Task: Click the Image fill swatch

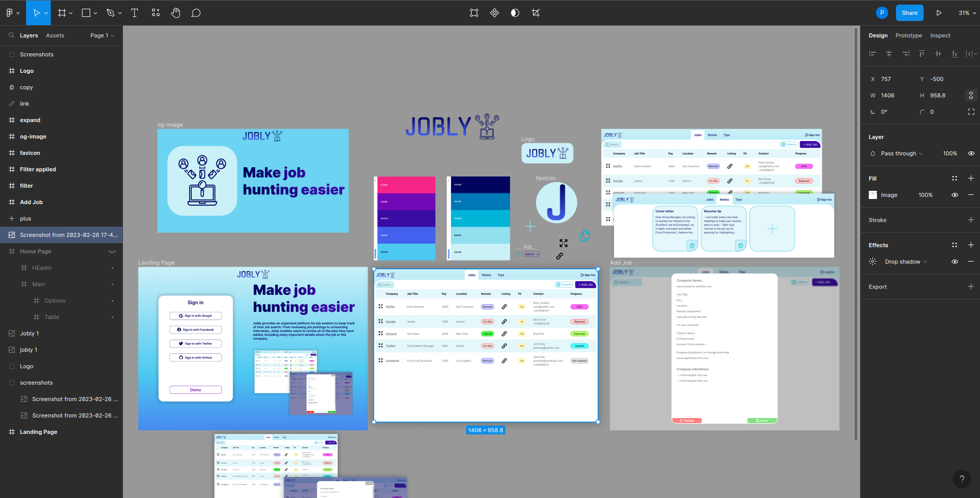Action: click(873, 195)
